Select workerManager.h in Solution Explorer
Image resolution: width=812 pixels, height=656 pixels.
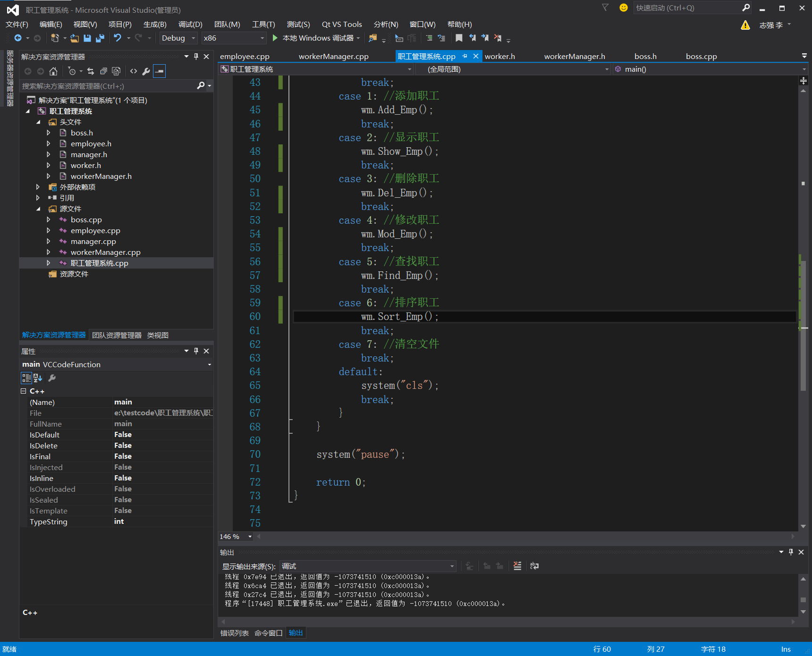pyautogui.click(x=101, y=177)
